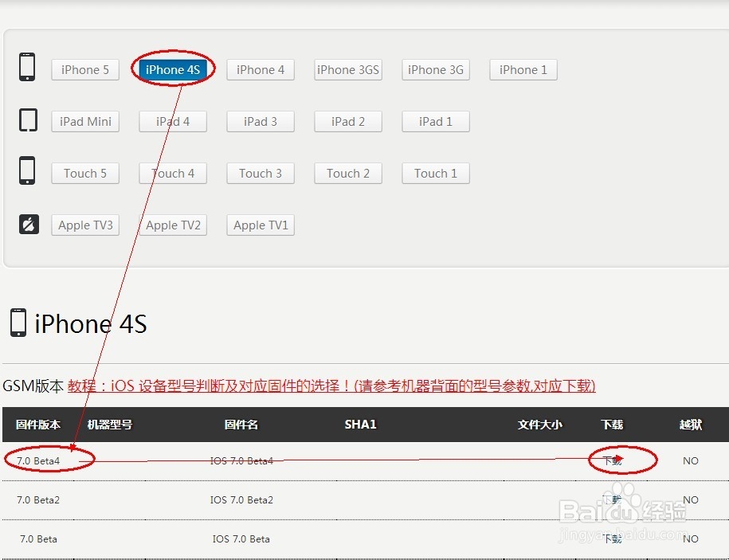This screenshot has width=729, height=560.
Task: Click the NO jailbreak cell in Beta4 row
Action: (x=691, y=460)
